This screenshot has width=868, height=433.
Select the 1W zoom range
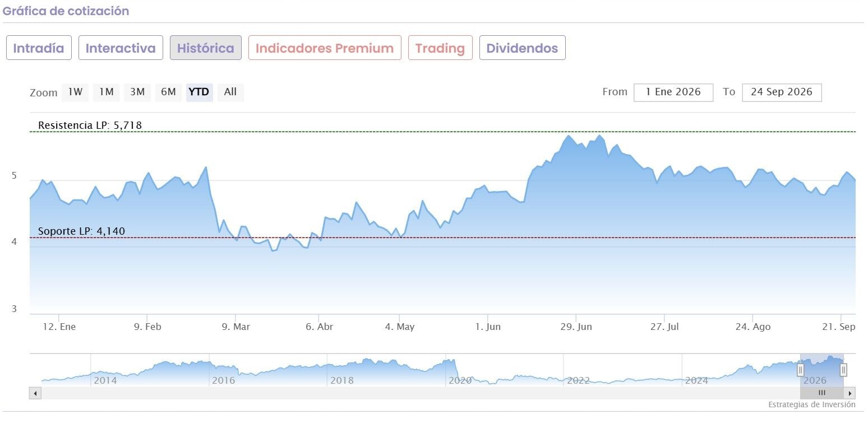(x=75, y=92)
